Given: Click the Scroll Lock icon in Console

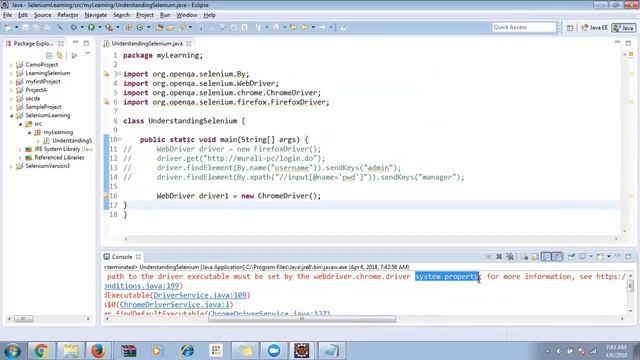Looking at the screenshot, I should 535,257.
